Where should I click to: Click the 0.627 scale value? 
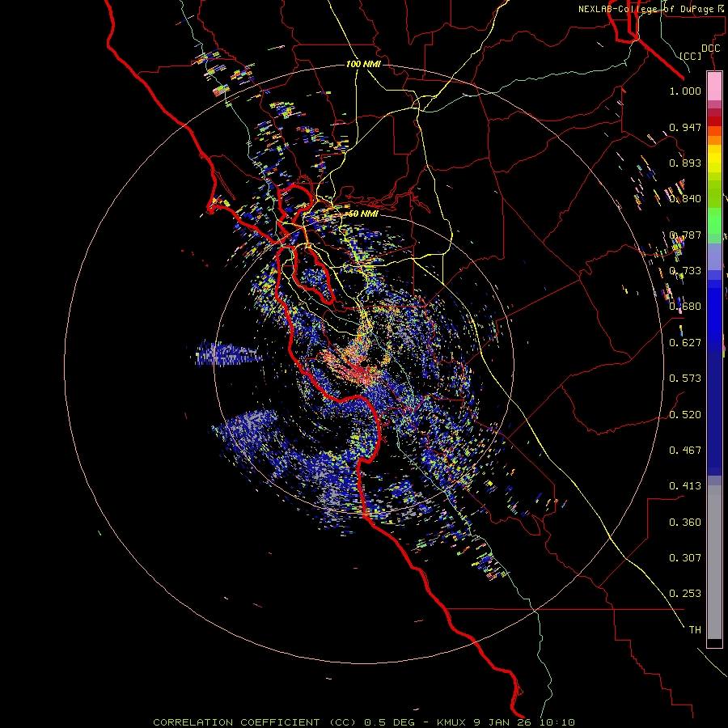(685, 343)
